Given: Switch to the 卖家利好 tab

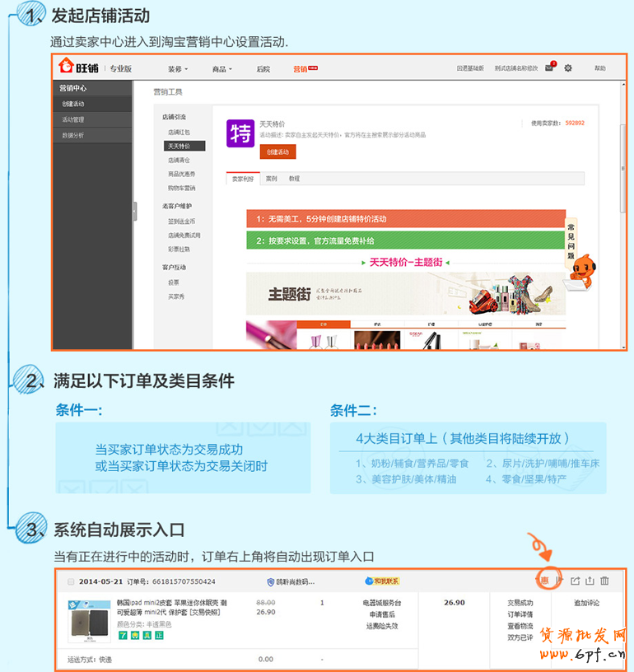Looking at the screenshot, I should coord(243,179).
